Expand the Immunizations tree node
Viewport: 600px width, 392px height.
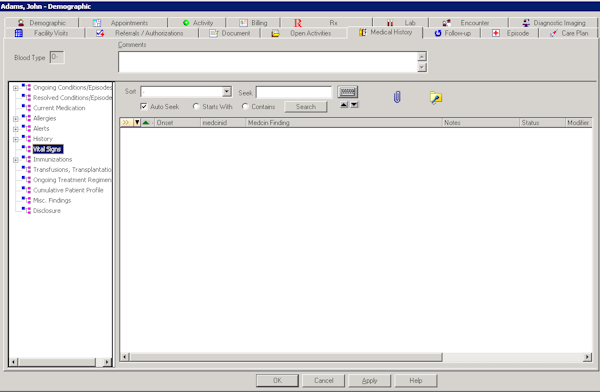coord(15,160)
